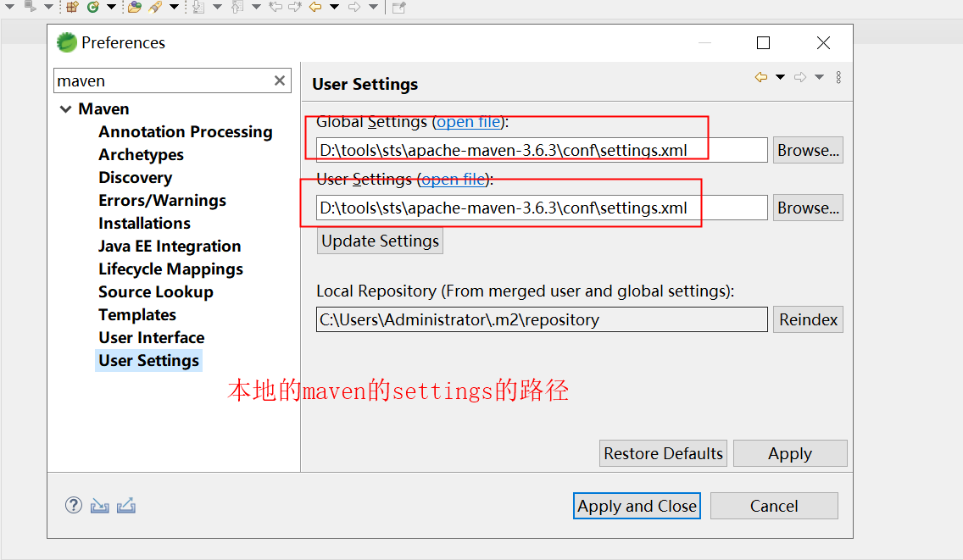Click the Help question mark icon in Preferences
The height and width of the screenshot is (560, 963).
[x=73, y=505]
